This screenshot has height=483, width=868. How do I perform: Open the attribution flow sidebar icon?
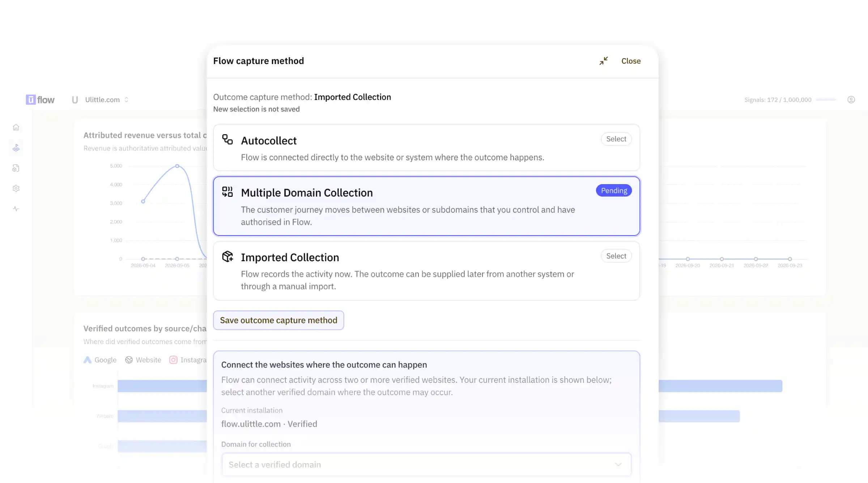pyautogui.click(x=16, y=148)
